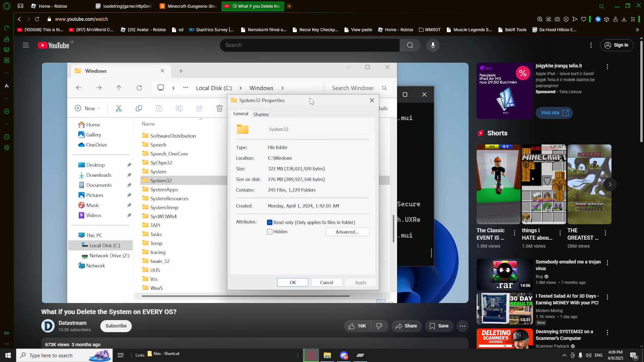This screenshot has height=362, width=644.
Task: Open the ad blocker shield icon
Action: pyautogui.click(x=566, y=19)
